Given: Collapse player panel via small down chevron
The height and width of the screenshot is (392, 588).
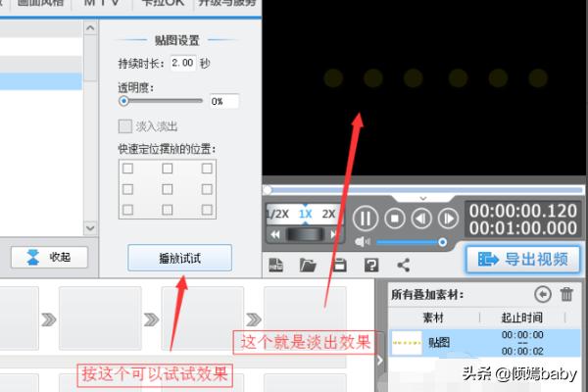Looking at the screenshot, I should (423, 198).
